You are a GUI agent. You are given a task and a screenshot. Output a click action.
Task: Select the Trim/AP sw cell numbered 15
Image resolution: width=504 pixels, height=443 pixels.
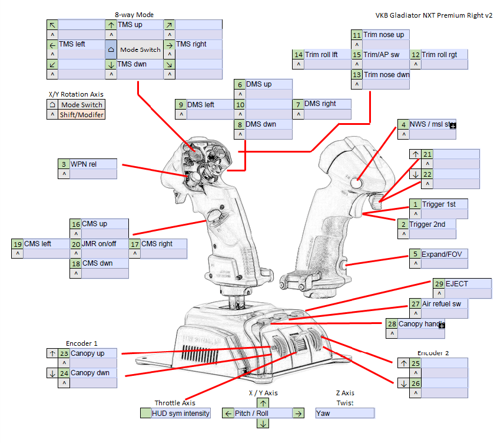(385, 55)
